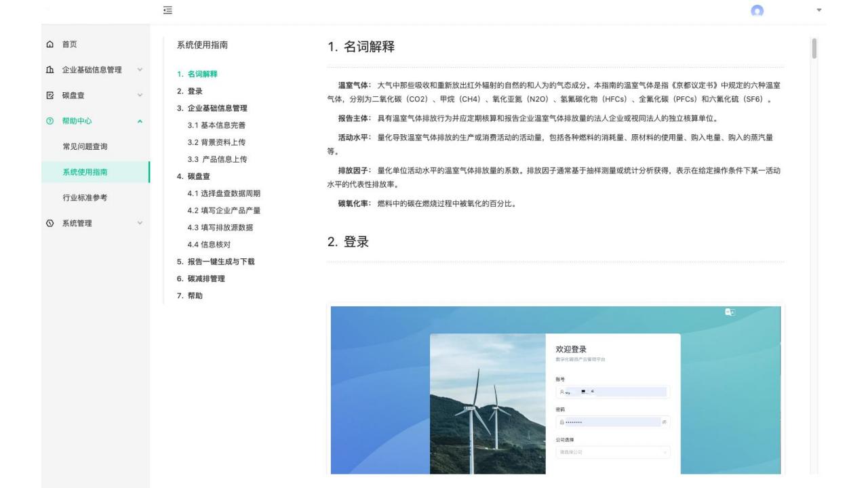868x488 pixels.
Task: Click the heading 1. 名词解释
Action: coord(361,47)
